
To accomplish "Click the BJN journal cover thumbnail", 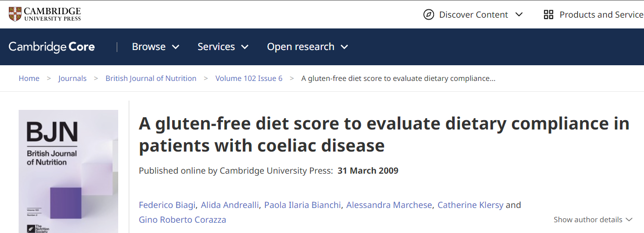I will point(68,172).
